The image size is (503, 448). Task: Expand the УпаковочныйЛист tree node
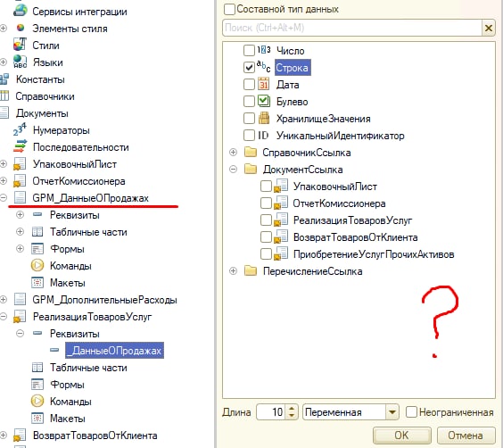(4, 163)
